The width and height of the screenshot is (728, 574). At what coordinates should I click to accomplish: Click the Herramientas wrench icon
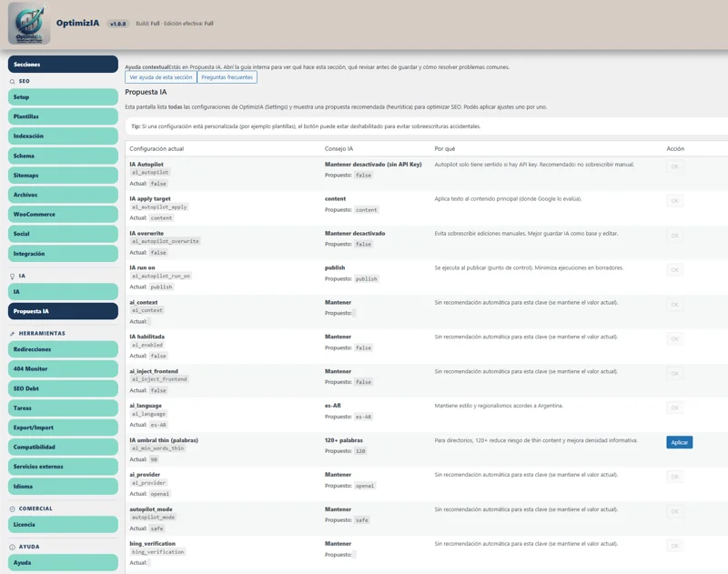(12, 334)
